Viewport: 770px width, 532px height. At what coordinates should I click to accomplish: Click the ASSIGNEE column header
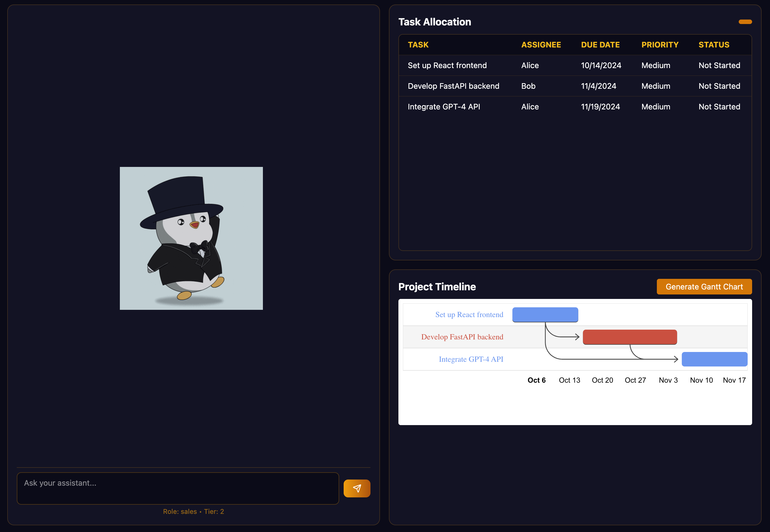click(541, 45)
